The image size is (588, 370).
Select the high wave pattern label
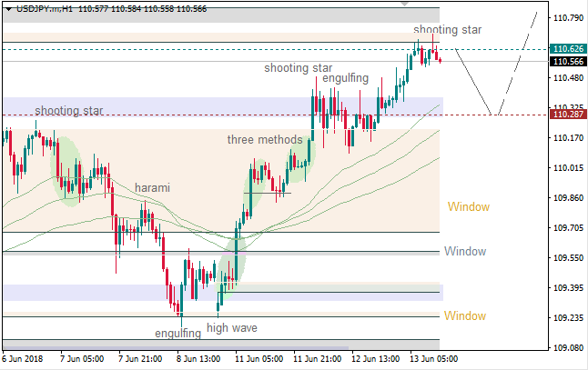click(232, 328)
